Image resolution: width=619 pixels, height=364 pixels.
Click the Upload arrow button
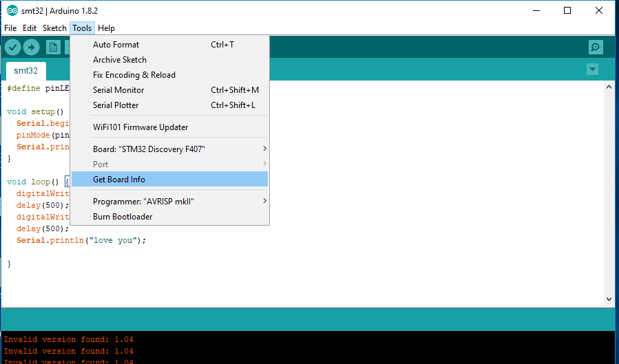pos(31,47)
